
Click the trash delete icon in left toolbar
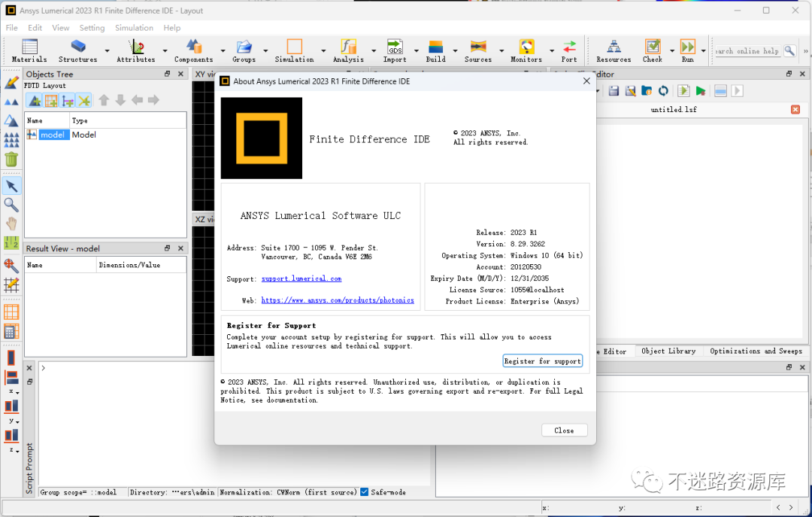11,160
